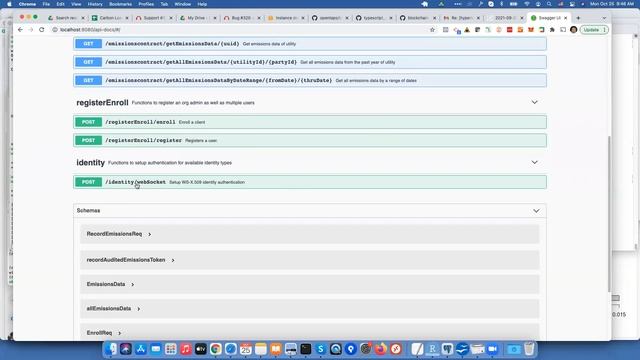Bookmark this page with the star icon
This screenshot has width=640, height=360.
tap(432, 30)
